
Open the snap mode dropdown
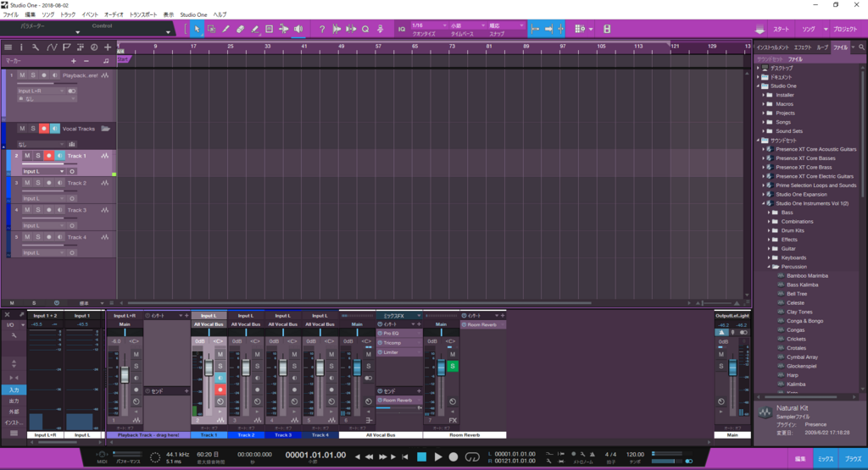tap(506, 25)
